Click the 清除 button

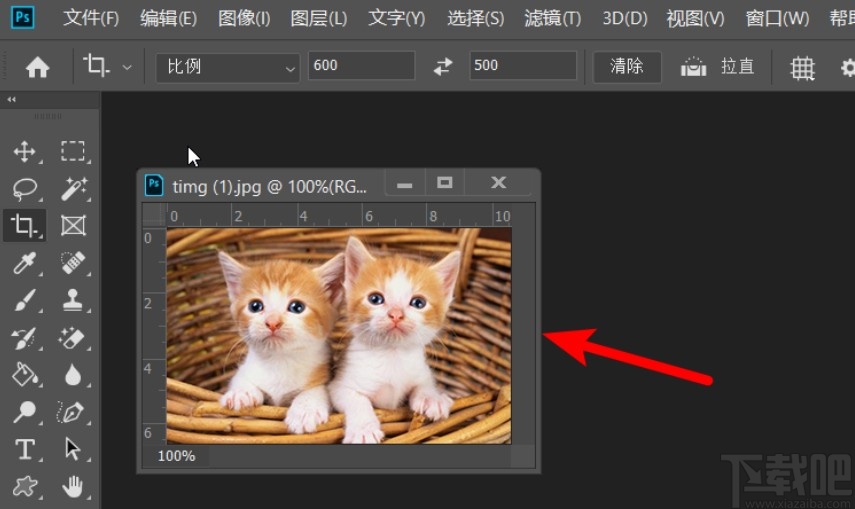[627, 67]
